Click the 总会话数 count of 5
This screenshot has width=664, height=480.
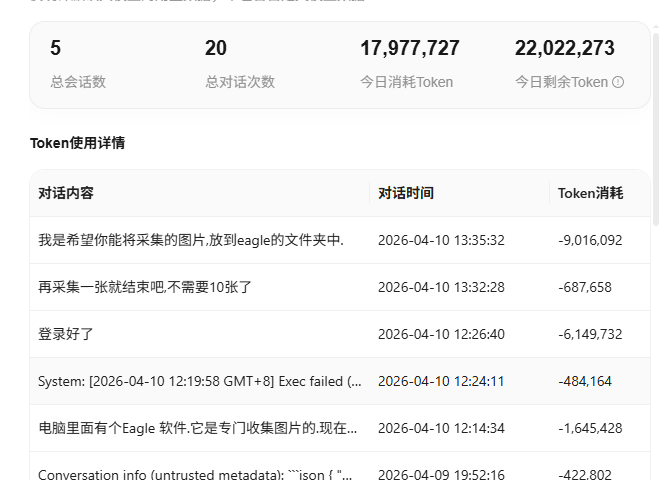coord(55,48)
